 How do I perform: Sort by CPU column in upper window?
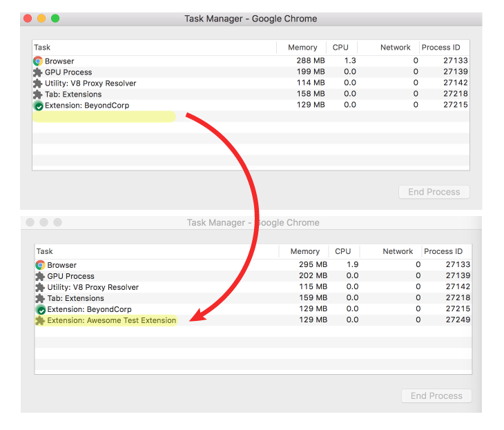tap(342, 48)
